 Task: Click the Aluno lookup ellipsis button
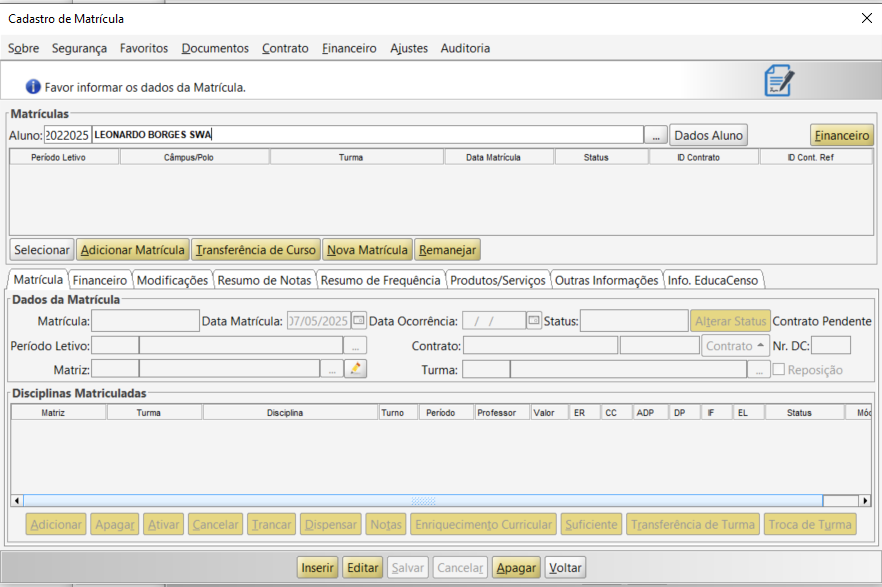click(656, 136)
